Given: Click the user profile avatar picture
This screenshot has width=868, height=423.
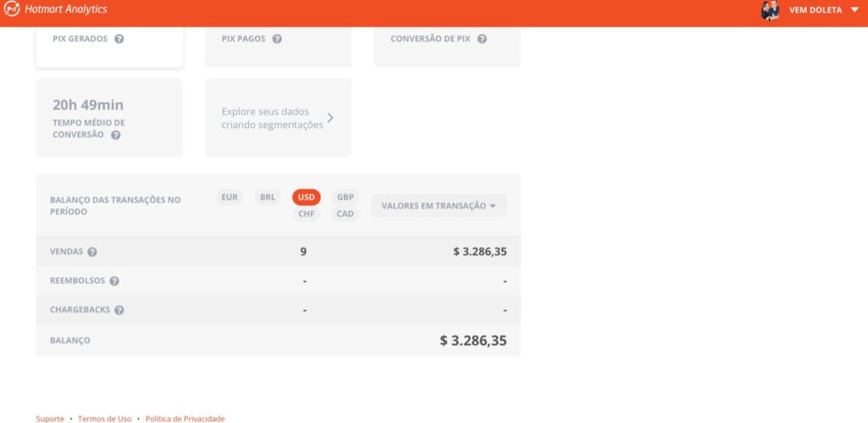Looking at the screenshot, I should [x=770, y=10].
